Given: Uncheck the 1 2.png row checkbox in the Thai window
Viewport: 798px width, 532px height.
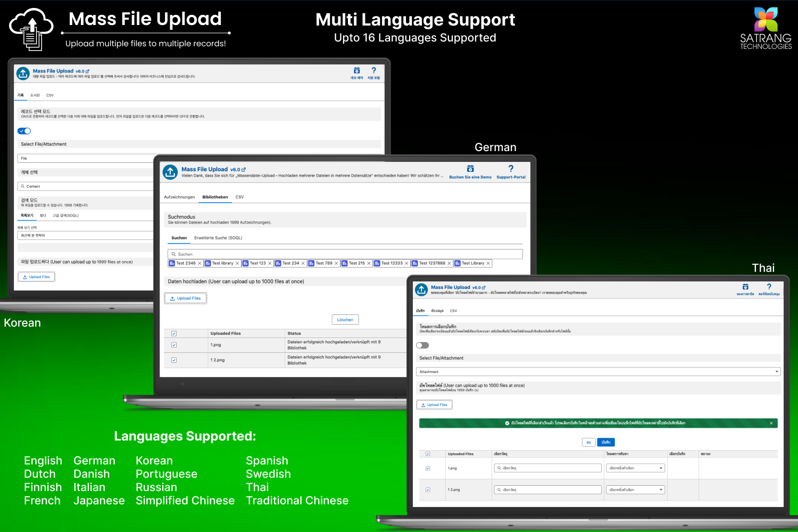Looking at the screenshot, I should pos(428,490).
